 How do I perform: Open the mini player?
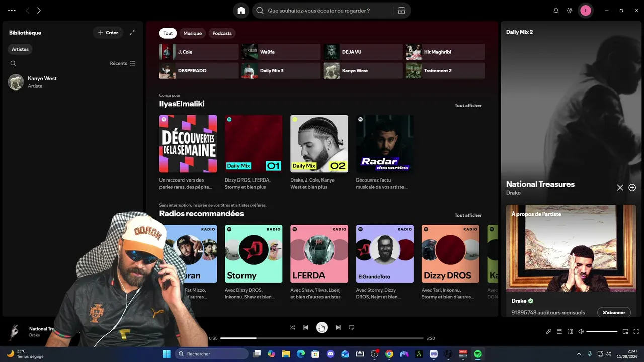click(x=626, y=332)
